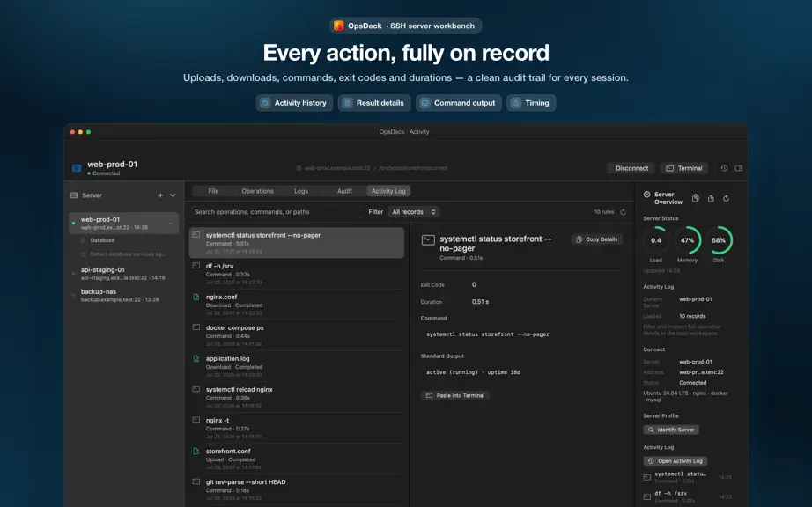Reload activity records next to 10 rules

[x=623, y=212]
